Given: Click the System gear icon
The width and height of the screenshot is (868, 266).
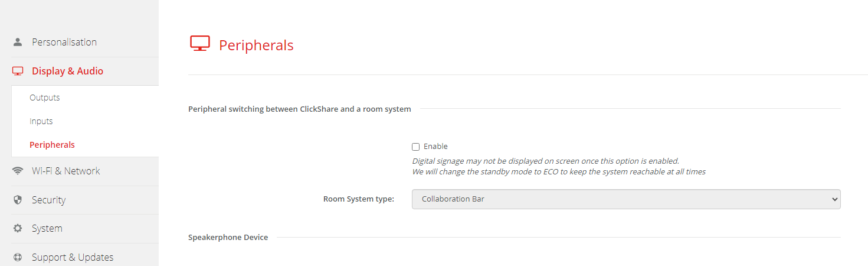Looking at the screenshot, I should 18,228.
